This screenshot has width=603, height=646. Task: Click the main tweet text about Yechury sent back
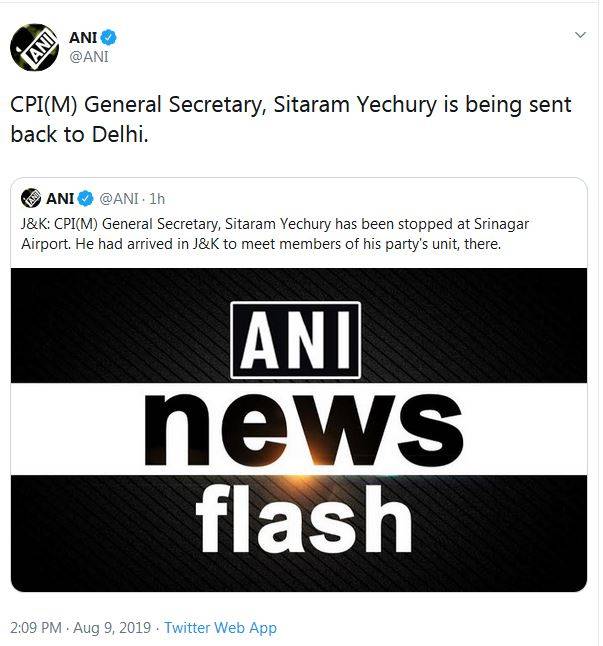[x=290, y=119]
